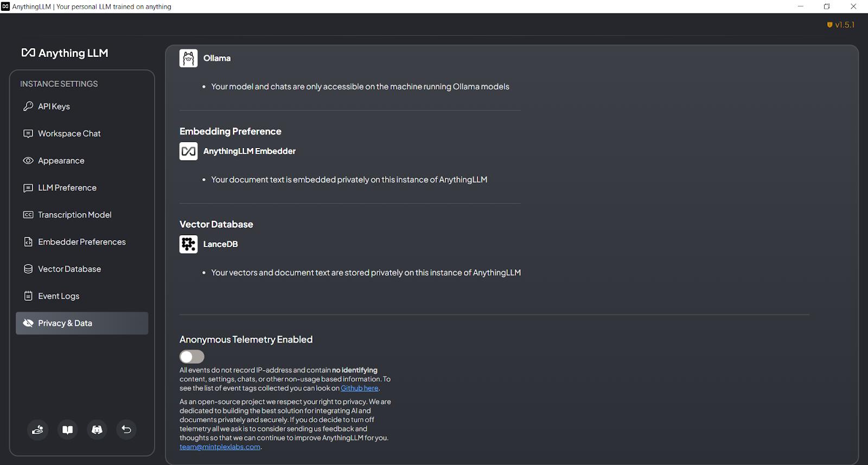Click the support hand icon in sidebar footer

coord(38,430)
